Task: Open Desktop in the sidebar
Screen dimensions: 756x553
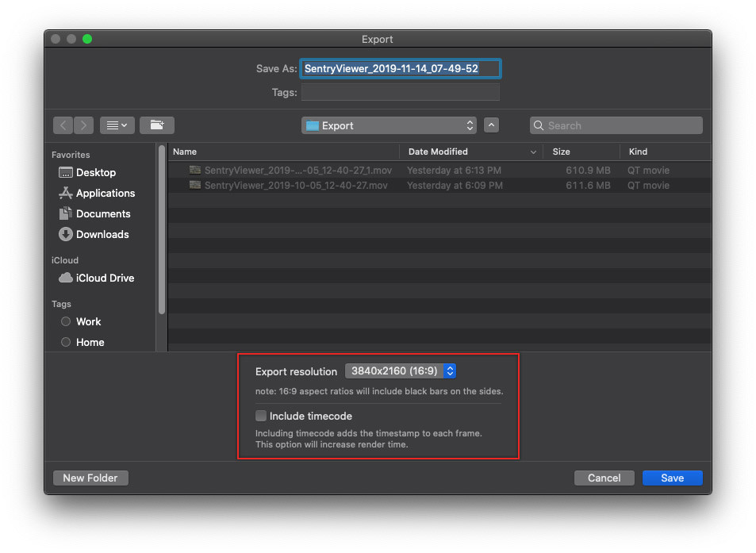Action: point(95,173)
